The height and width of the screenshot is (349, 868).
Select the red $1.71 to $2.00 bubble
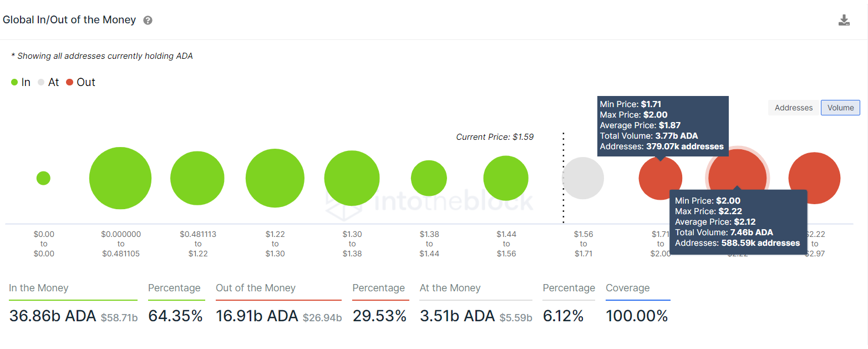tap(661, 178)
